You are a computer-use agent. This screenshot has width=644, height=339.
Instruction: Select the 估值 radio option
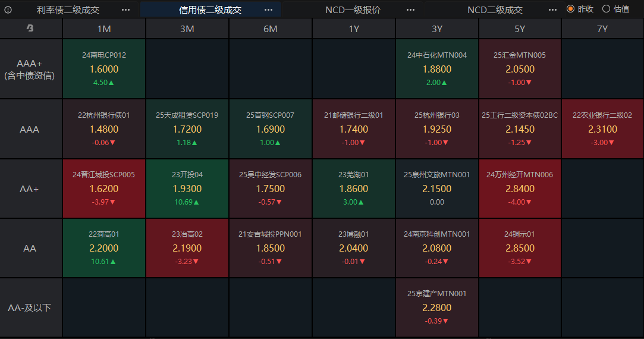coord(615,9)
